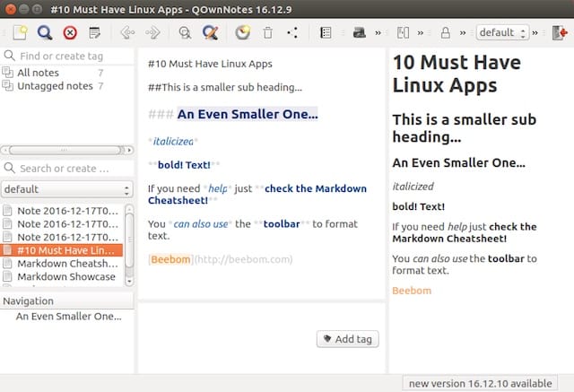The width and height of the screenshot is (574, 392).
Task: Open the default workspace dropdown in toolbar
Action: coord(502,33)
